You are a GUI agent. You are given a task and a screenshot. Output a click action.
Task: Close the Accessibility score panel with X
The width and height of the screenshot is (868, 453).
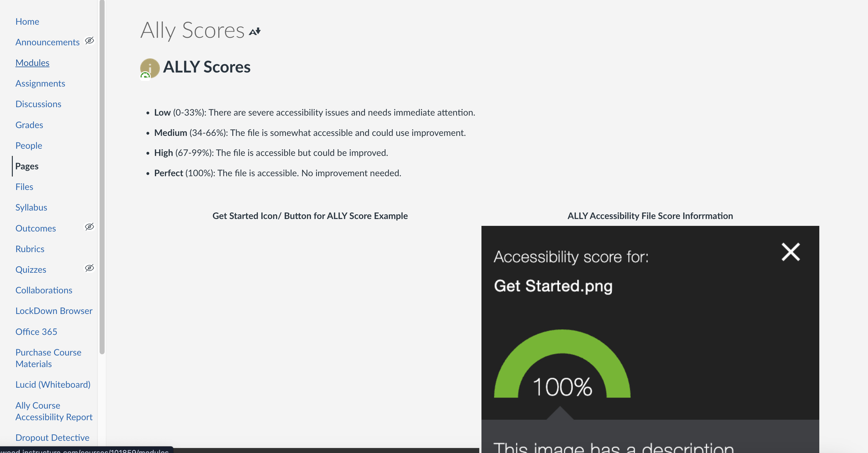[791, 252]
